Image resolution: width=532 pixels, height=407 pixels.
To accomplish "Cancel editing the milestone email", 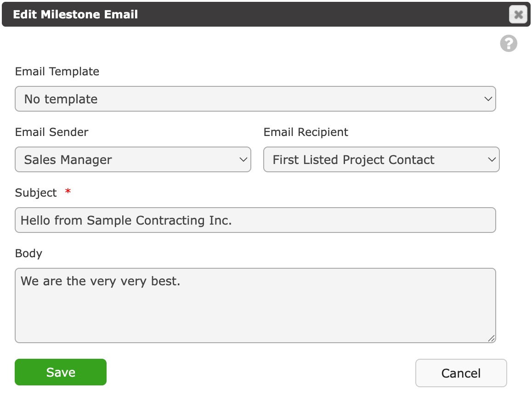I will tap(461, 373).
